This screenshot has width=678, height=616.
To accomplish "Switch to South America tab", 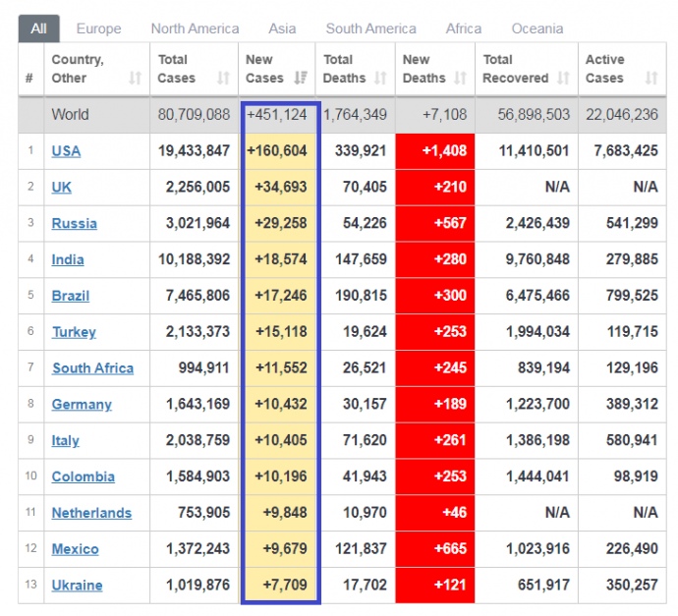I will [370, 28].
